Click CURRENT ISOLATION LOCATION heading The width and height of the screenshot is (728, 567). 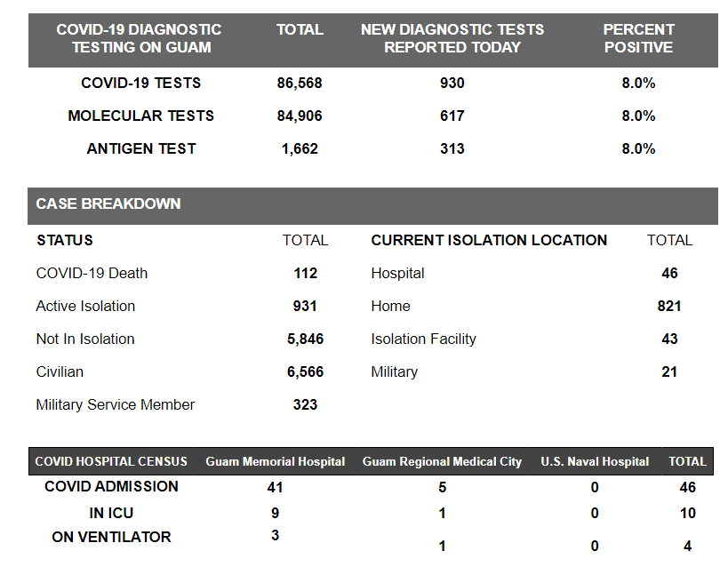[489, 240]
